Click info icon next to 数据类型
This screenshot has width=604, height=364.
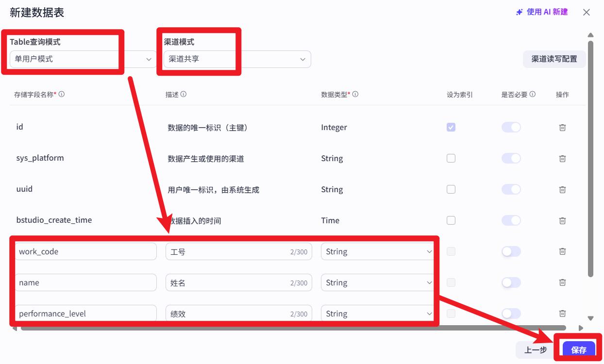pos(355,94)
